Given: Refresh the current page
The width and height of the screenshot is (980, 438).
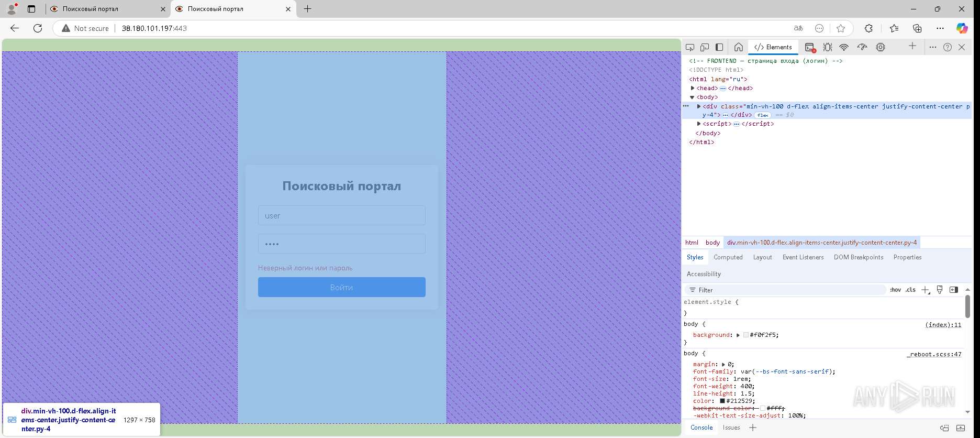Looking at the screenshot, I should (38, 28).
